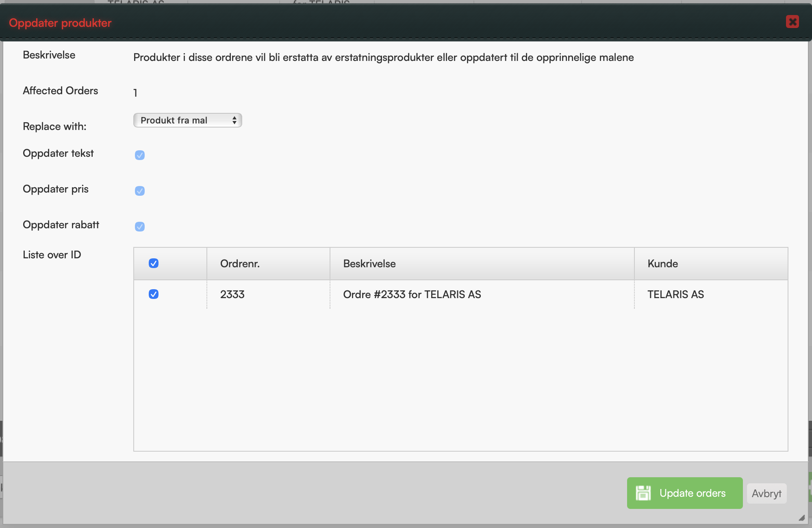Viewport: 812px width, 528px height.
Task: Toggle the Oppdater pris checkbox
Action: pos(140,191)
